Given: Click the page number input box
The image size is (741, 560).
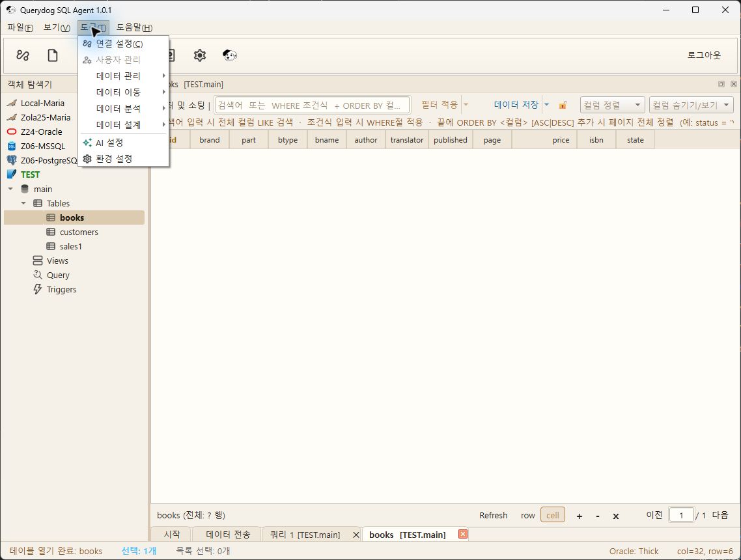Looking at the screenshot, I should click(682, 515).
